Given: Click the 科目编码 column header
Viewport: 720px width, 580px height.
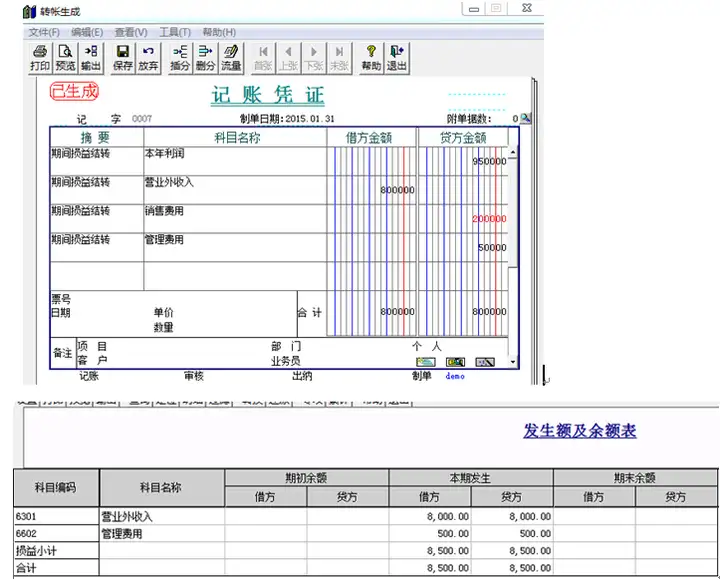Looking at the screenshot, I should (x=56, y=487).
